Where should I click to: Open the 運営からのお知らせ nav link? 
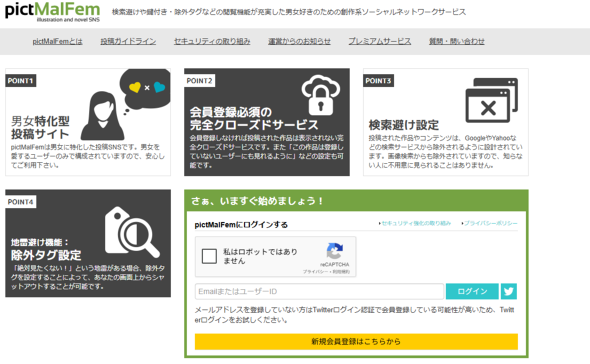(x=299, y=41)
